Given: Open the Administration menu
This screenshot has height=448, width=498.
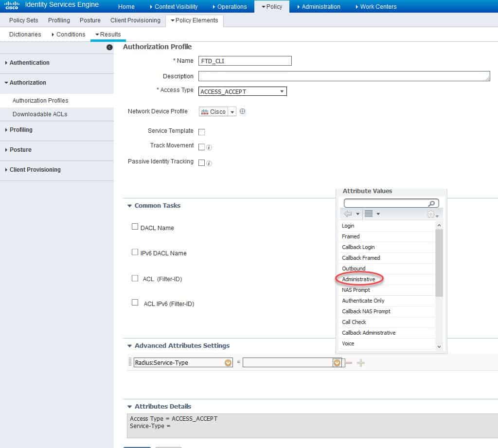Looking at the screenshot, I should 319,7.
